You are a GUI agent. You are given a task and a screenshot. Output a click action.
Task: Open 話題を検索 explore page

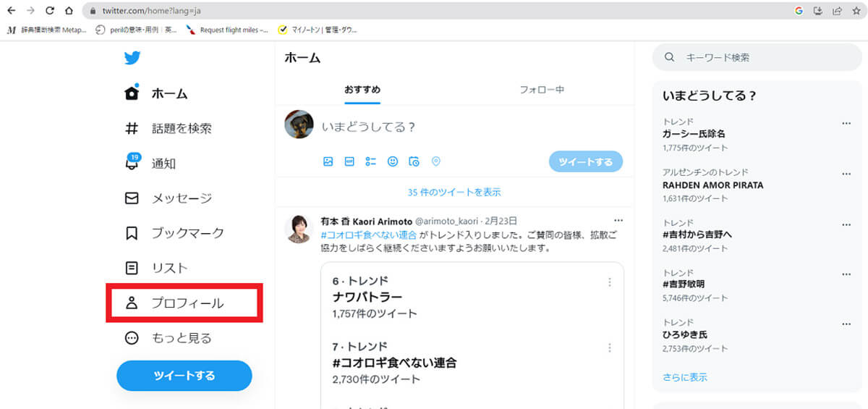click(168, 128)
